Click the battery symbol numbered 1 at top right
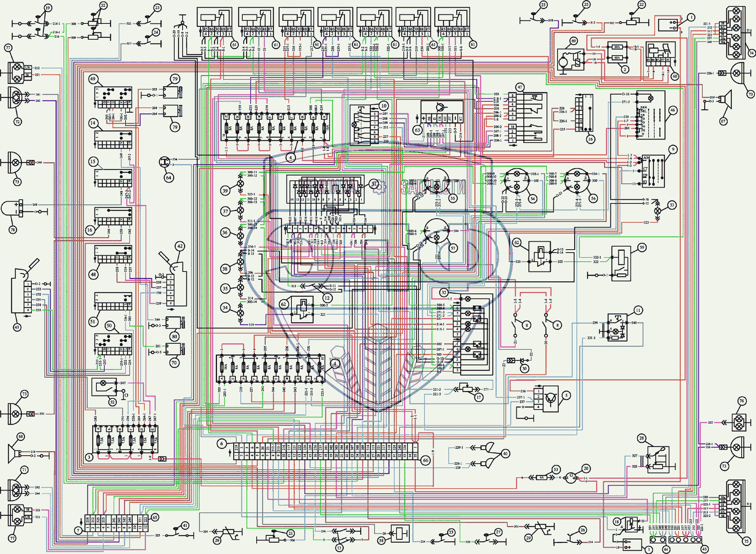This screenshot has height=554, width=756. coord(667,25)
